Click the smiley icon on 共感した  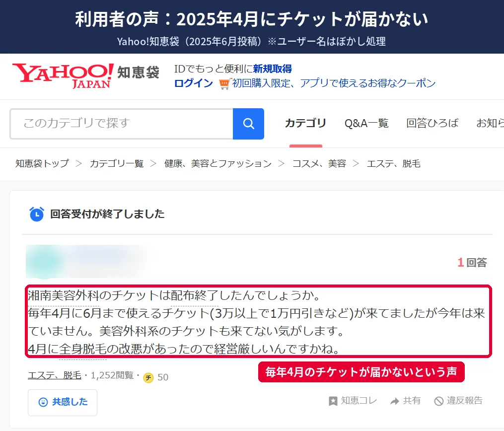(43, 402)
